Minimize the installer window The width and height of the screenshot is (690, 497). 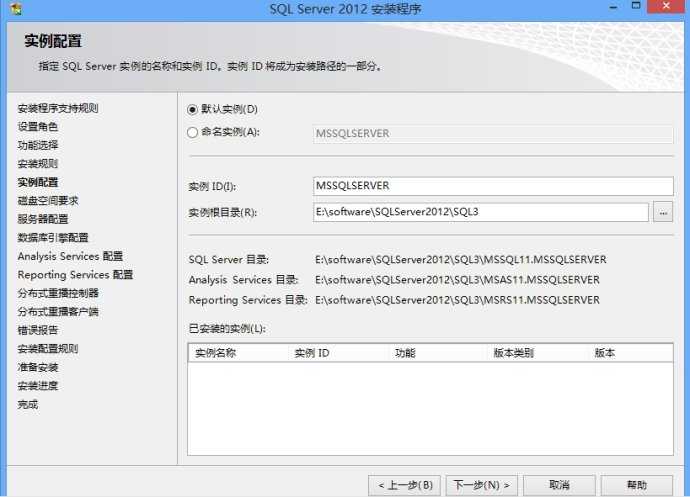tap(613, 7)
